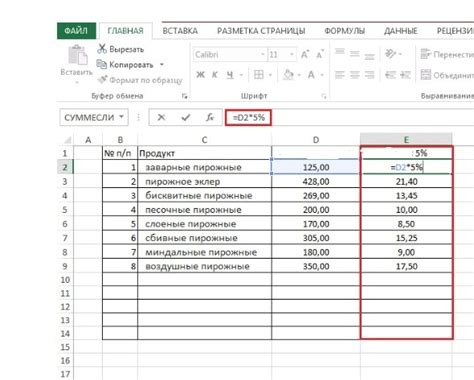Select Format Painter (Формат по образцу)
Viewport: 474px width, 380px height.
(x=140, y=80)
